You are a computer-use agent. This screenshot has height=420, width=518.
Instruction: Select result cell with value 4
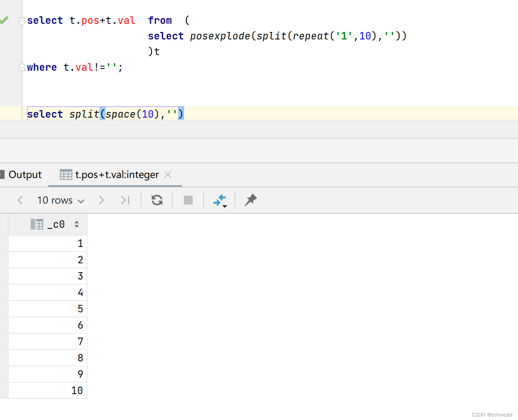[48, 292]
